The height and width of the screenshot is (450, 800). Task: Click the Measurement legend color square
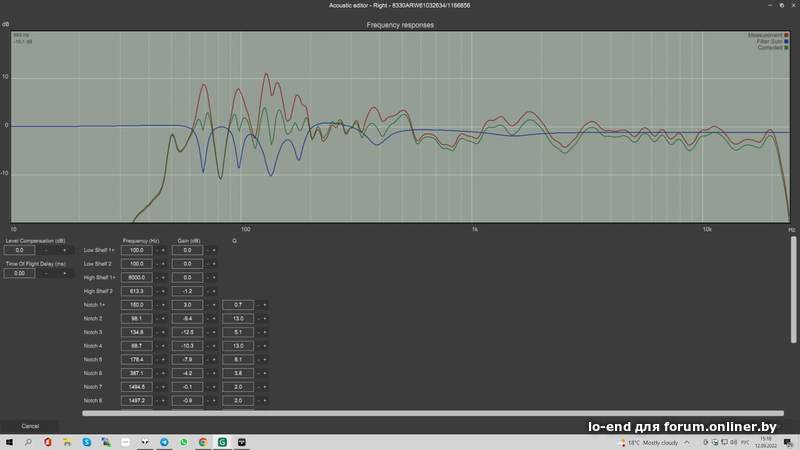(786, 35)
